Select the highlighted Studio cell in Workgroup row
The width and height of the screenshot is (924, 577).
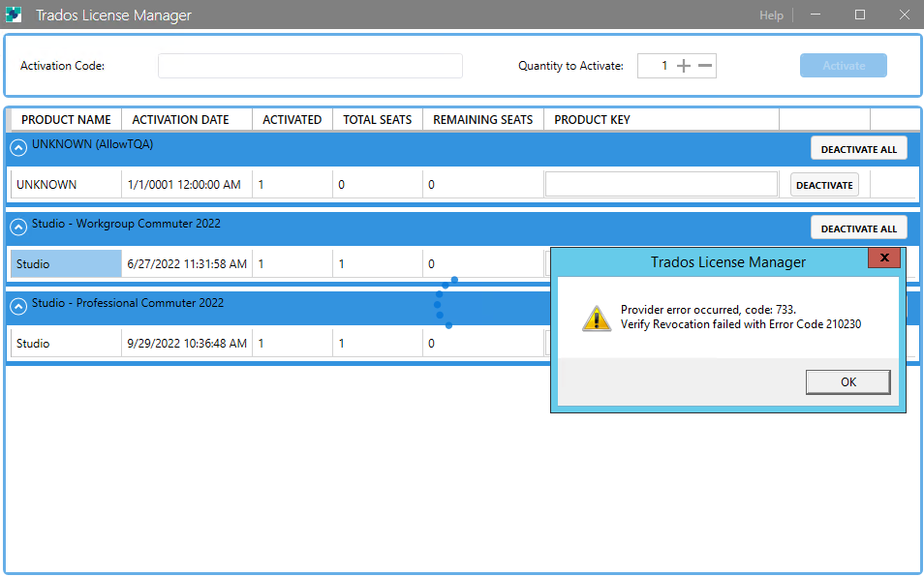coord(66,263)
